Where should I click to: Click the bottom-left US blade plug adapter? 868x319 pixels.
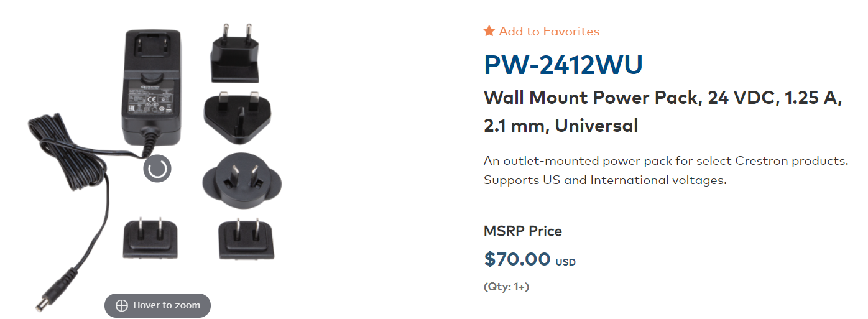(150, 238)
